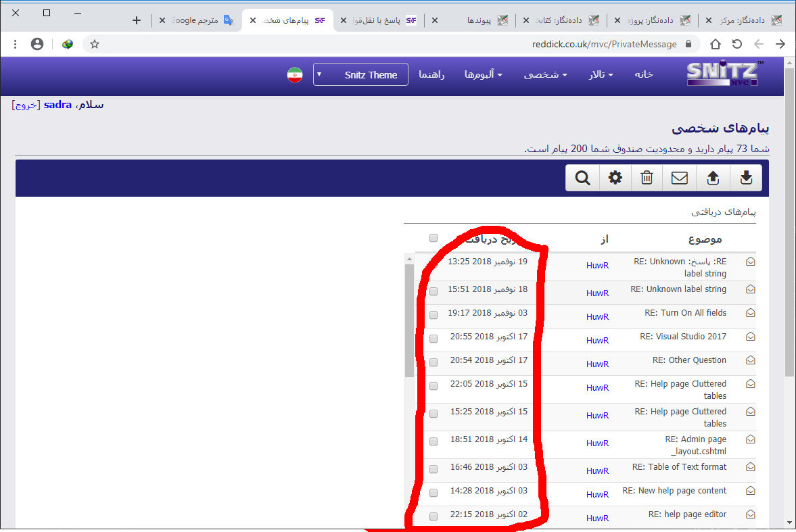
Task: Click the envelope new message icon
Action: coord(679,178)
